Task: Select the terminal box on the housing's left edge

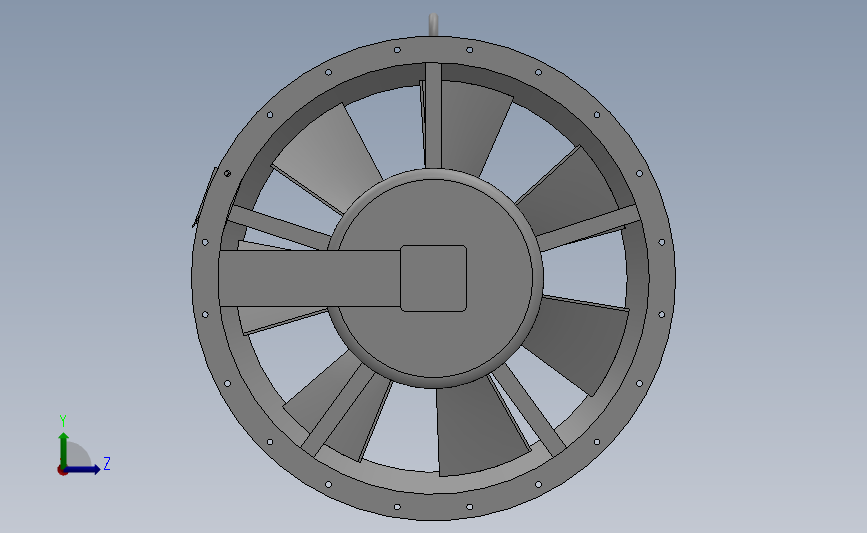Action: (x=205, y=196)
